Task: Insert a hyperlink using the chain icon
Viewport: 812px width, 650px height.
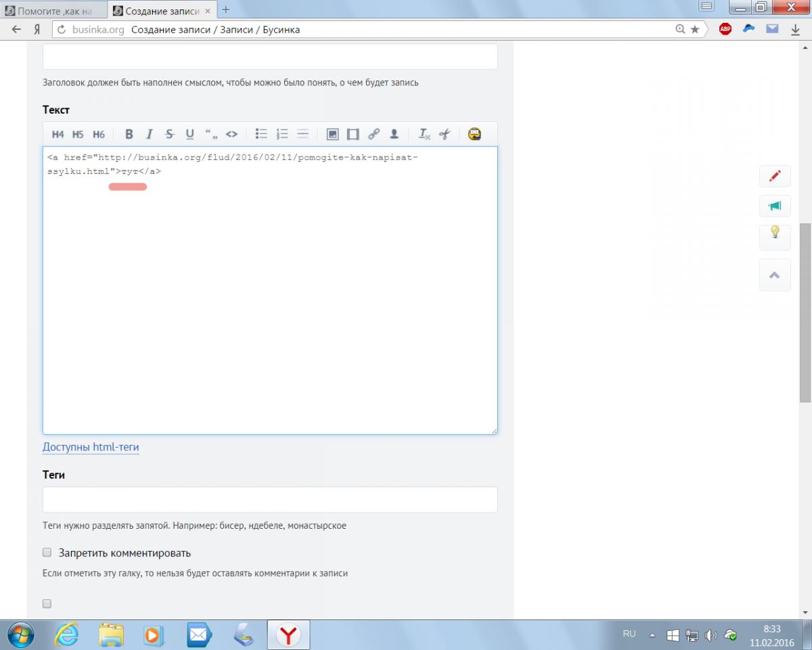Action: tap(374, 134)
